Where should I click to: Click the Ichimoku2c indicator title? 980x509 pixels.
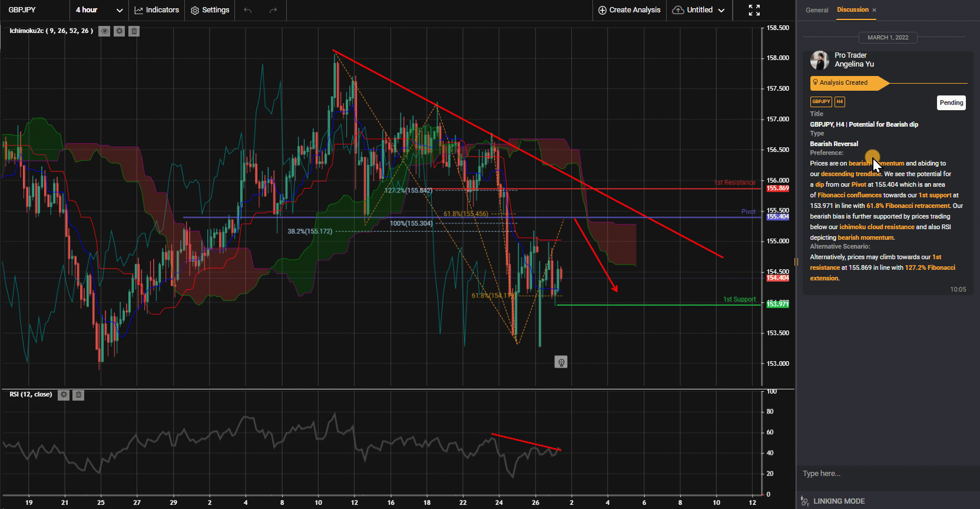click(x=51, y=31)
